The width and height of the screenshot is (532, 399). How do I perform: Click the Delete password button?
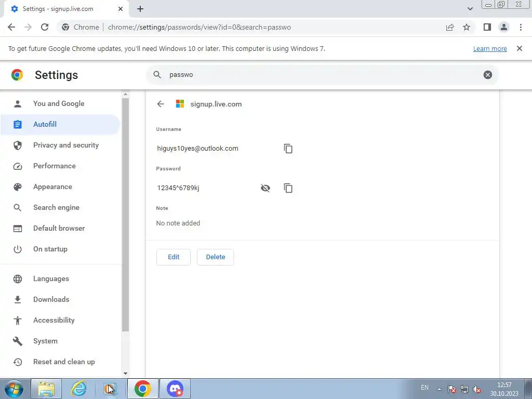(x=216, y=257)
